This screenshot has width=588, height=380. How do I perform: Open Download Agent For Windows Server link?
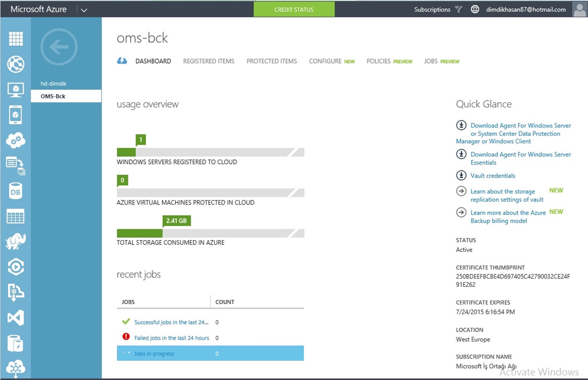coord(513,133)
